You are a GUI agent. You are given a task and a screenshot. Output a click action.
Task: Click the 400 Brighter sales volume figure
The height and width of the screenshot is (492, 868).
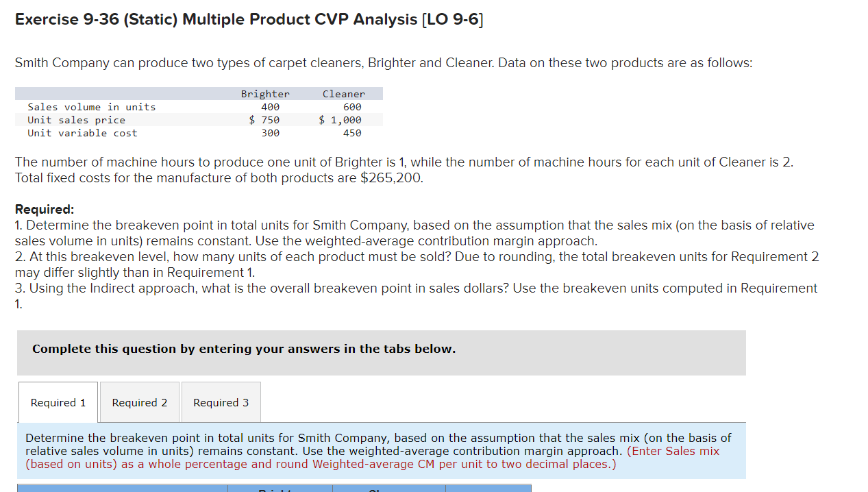coord(270,107)
